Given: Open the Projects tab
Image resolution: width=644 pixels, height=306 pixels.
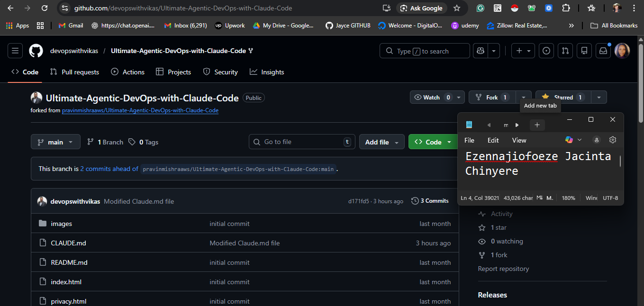Looking at the screenshot, I should pyautogui.click(x=173, y=72).
